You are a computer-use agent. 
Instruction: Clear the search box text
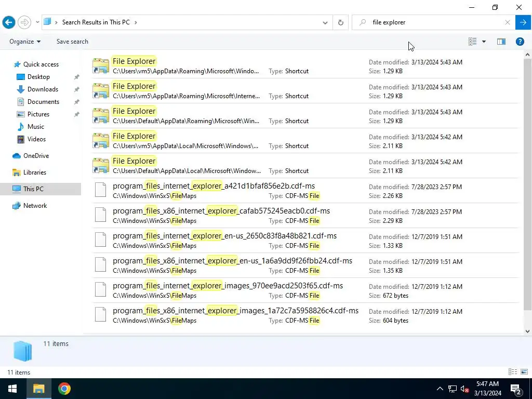(508, 22)
